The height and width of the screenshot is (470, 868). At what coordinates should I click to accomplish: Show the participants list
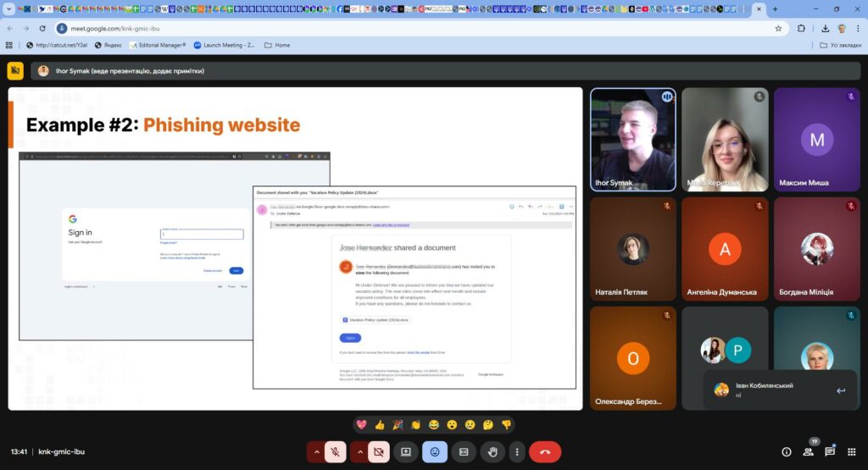coord(808,452)
